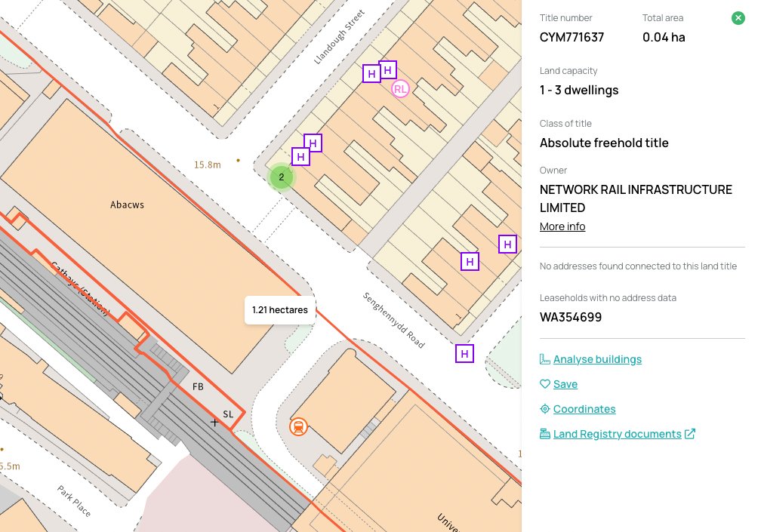Click the 0.04 ha total area
This screenshot has width=761, height=532.
click(x=664, y=37)
